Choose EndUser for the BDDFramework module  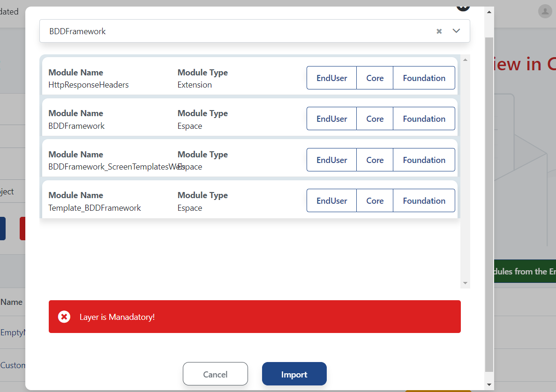click(x=331, y=119)
